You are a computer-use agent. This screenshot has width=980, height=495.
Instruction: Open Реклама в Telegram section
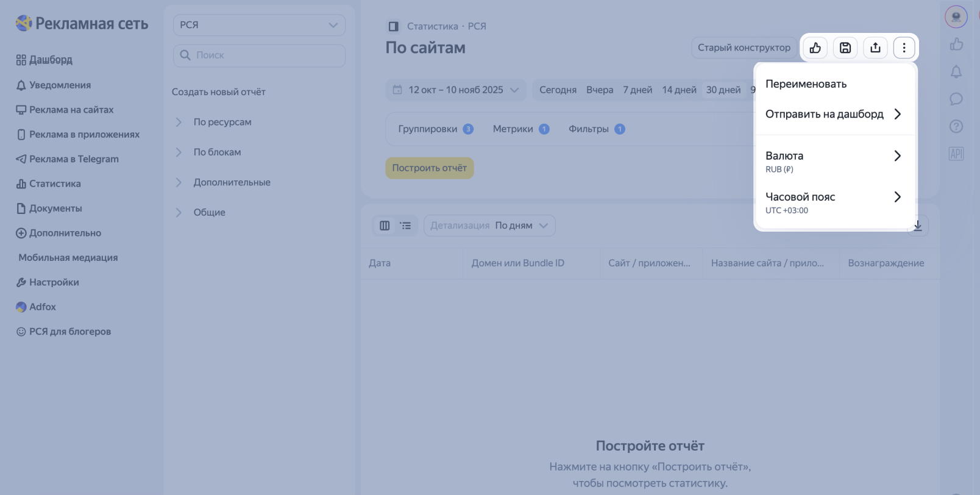click(67, 159)
